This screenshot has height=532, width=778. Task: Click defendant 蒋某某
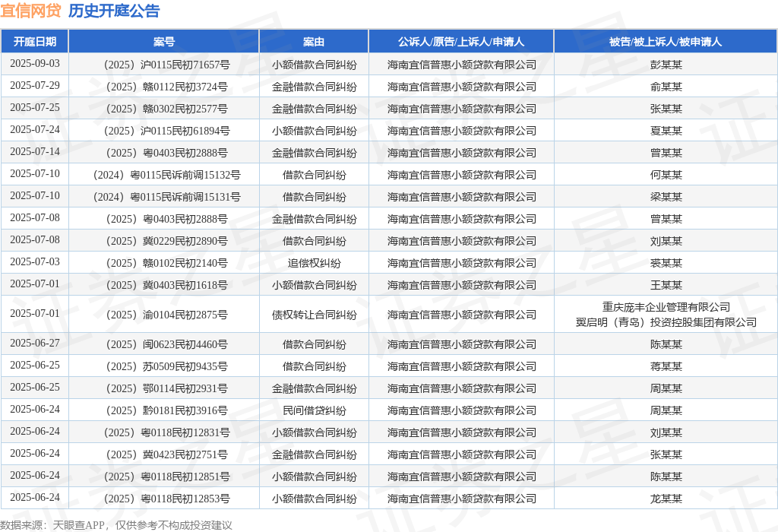coord(666,366)
